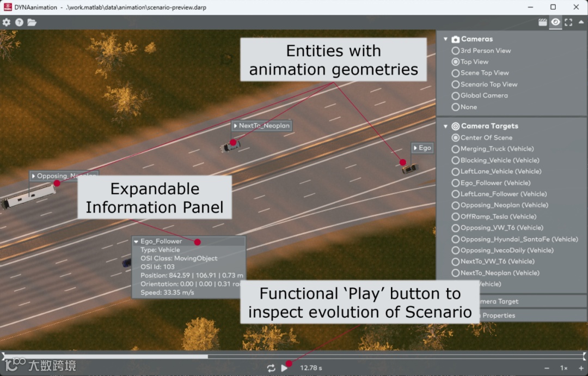Viewport: 588px width, 376px height.
Task: Collapse the Ego_Follower information panel
Action: (136, 241)
